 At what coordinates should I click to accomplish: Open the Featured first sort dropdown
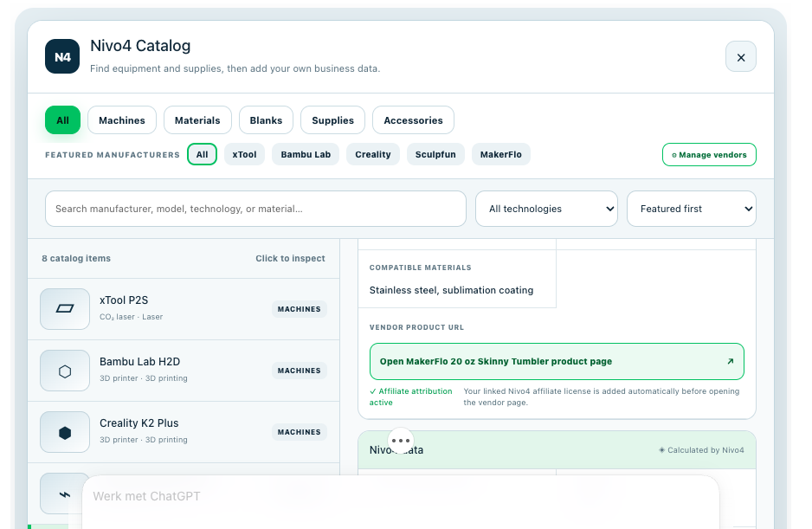(692, 209)
